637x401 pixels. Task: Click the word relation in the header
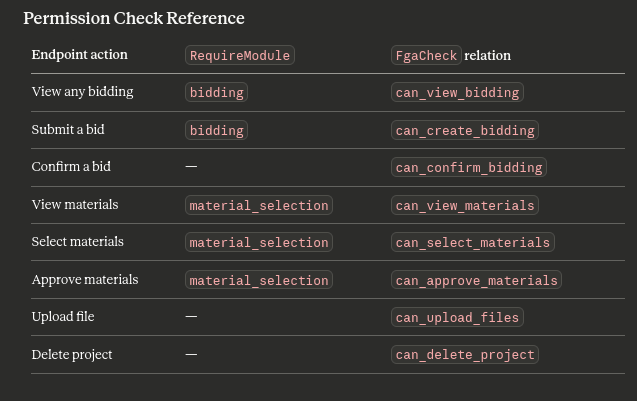point(488,55)
